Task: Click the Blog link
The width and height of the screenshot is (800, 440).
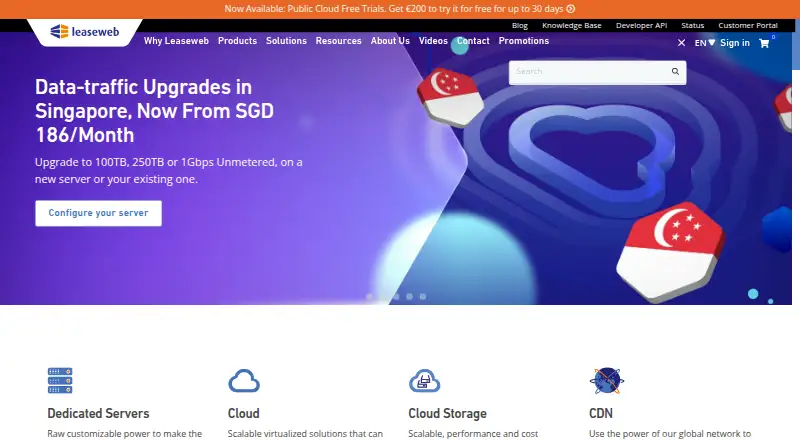Action: [519, 26]
